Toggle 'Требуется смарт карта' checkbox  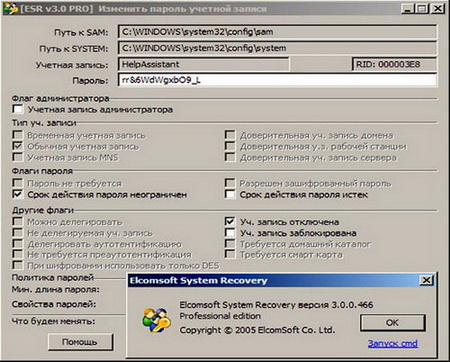[x=230, y=254]
